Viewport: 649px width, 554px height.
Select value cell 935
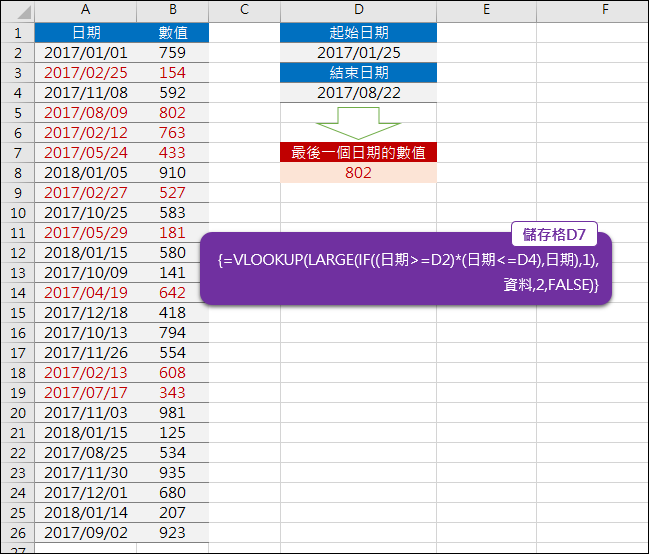pyautogui.click(x=173, y=472)
